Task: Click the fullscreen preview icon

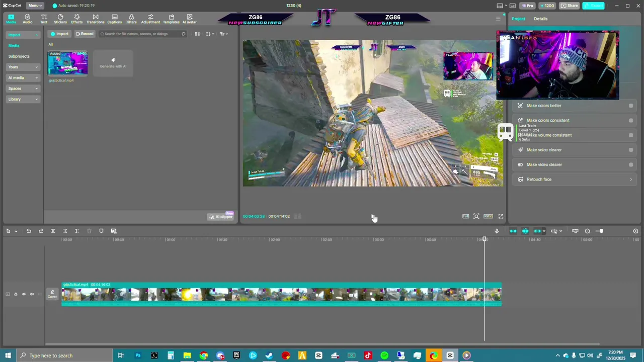Action: click(x=501, y=216)
